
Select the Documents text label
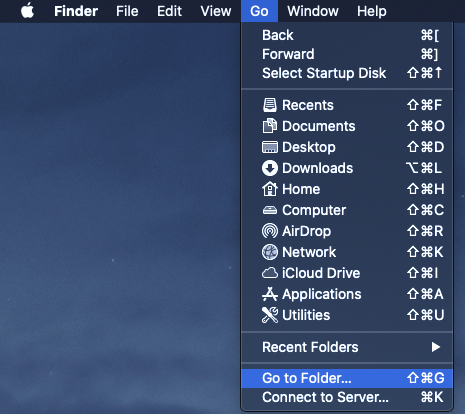point(319,126)
